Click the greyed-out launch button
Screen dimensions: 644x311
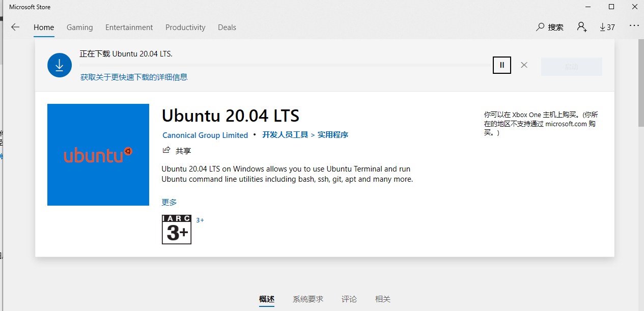pos(572,67)
